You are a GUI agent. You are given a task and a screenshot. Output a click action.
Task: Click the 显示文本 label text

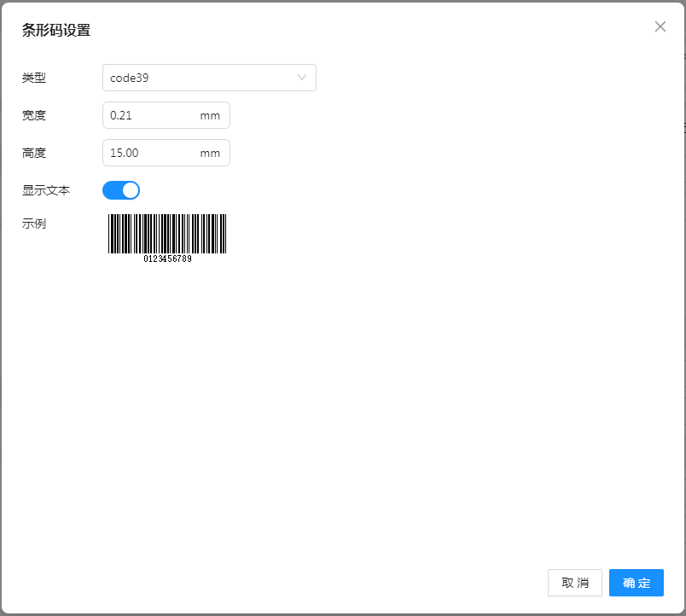[46, 190]
